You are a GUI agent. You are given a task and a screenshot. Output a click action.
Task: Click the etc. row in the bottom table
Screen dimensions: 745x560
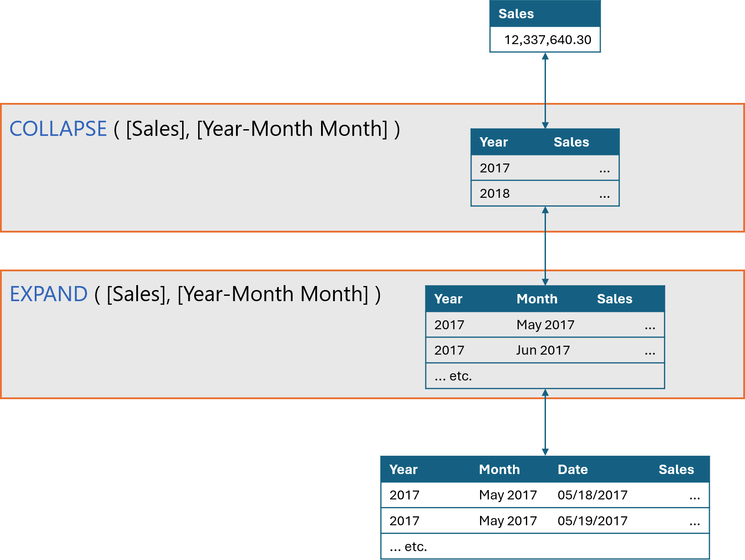[545, 546]
